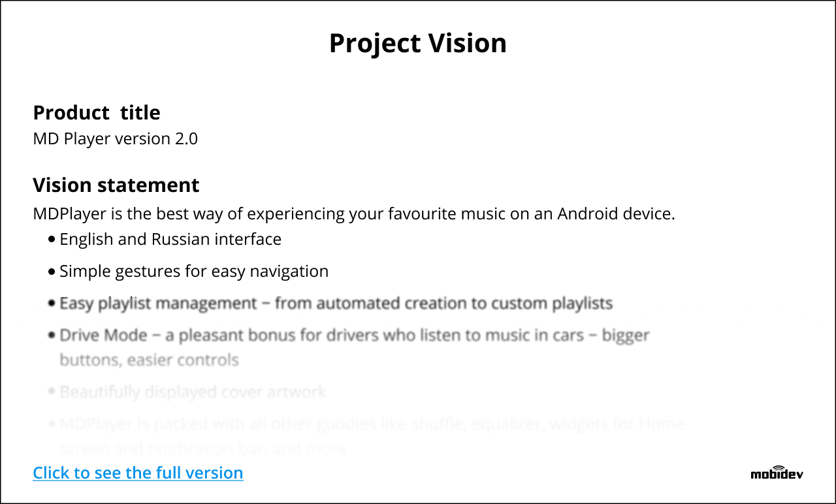The height and width of the screenshot is (504, 836).
Task: Select the Project Vision heading
Action: tap(418, 43)
